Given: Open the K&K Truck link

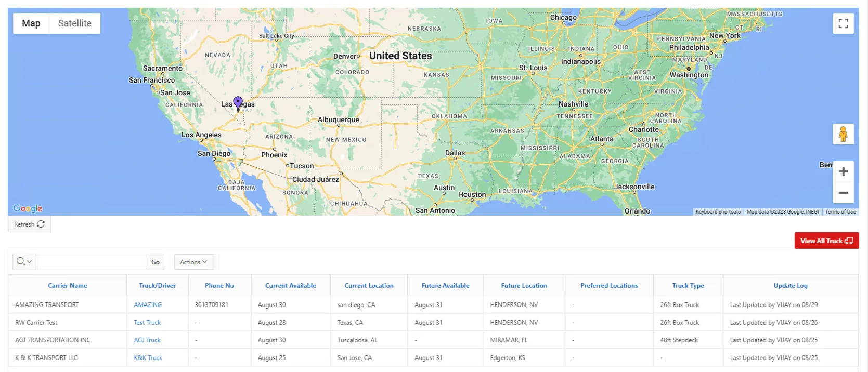Looking at the screenshot, I should [148, 358].
